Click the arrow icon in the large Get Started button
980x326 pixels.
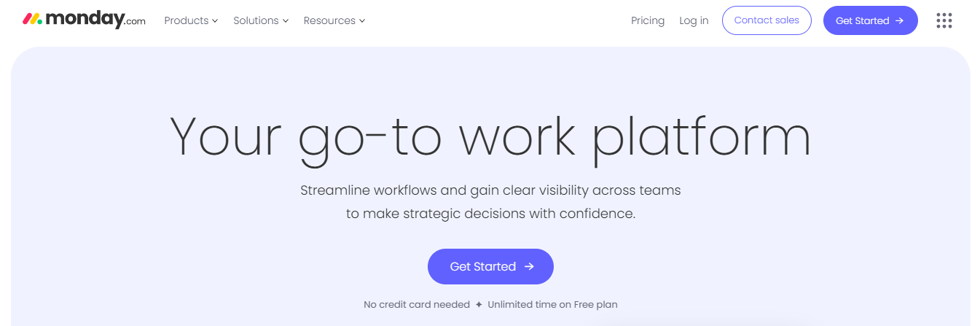point(530,267)
